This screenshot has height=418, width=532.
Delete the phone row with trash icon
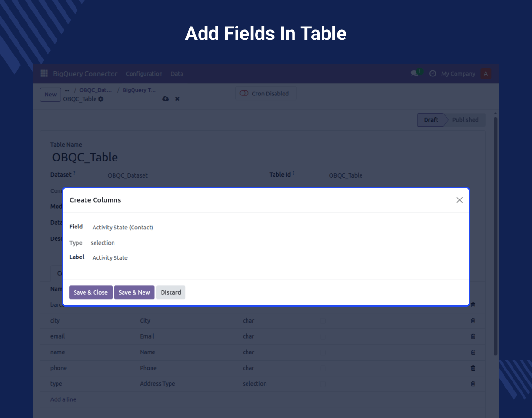473,368
